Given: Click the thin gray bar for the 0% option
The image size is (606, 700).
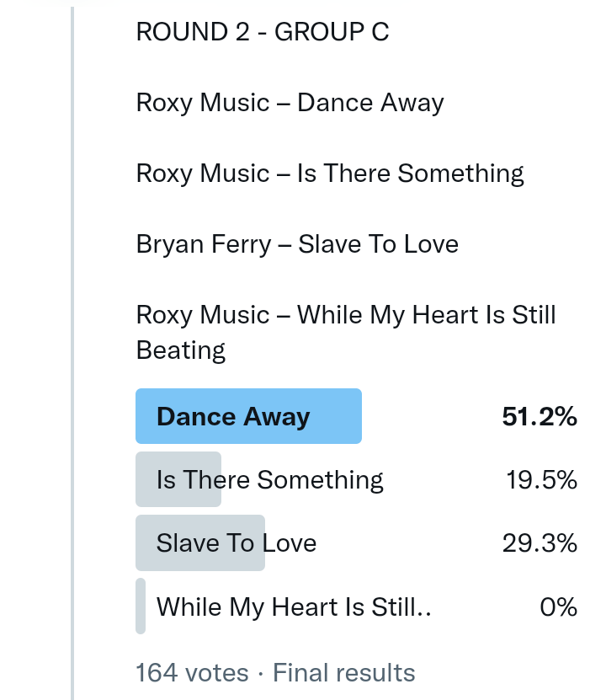Looking at the screenshot, I should tap(141, 606).
